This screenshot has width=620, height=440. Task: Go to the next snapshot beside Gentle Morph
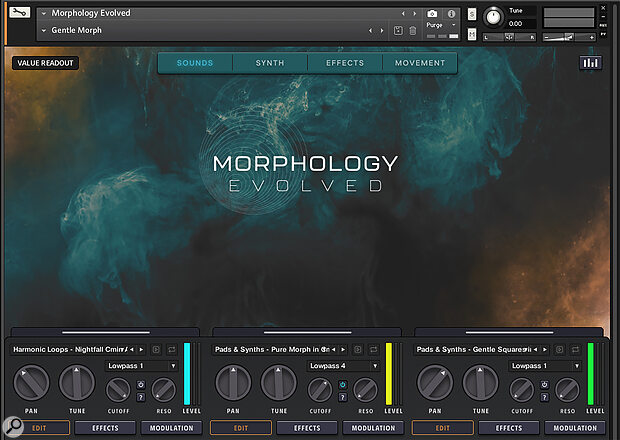tap(382, 30)
